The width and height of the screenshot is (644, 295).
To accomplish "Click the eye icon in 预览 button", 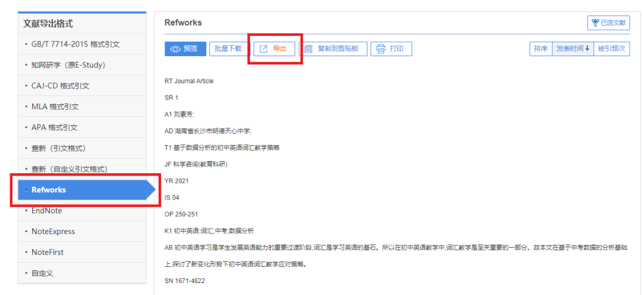I will point(176,49).
